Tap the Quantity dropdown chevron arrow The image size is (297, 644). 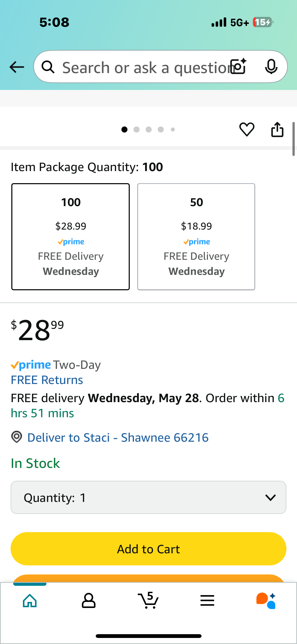click(270, 497)
